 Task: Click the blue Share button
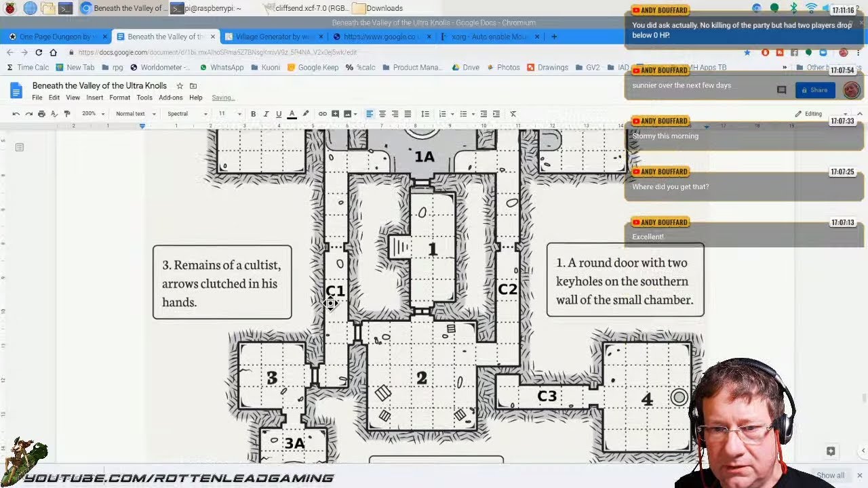(x=815, y=90)
